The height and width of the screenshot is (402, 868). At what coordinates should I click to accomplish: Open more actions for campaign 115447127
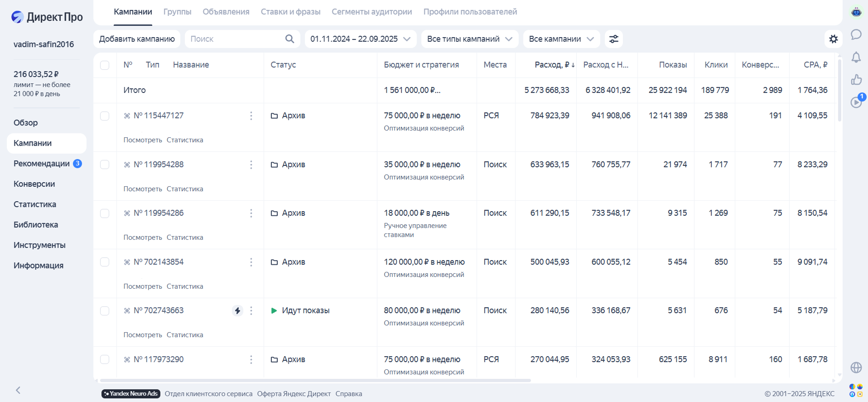tap(251, 116)
